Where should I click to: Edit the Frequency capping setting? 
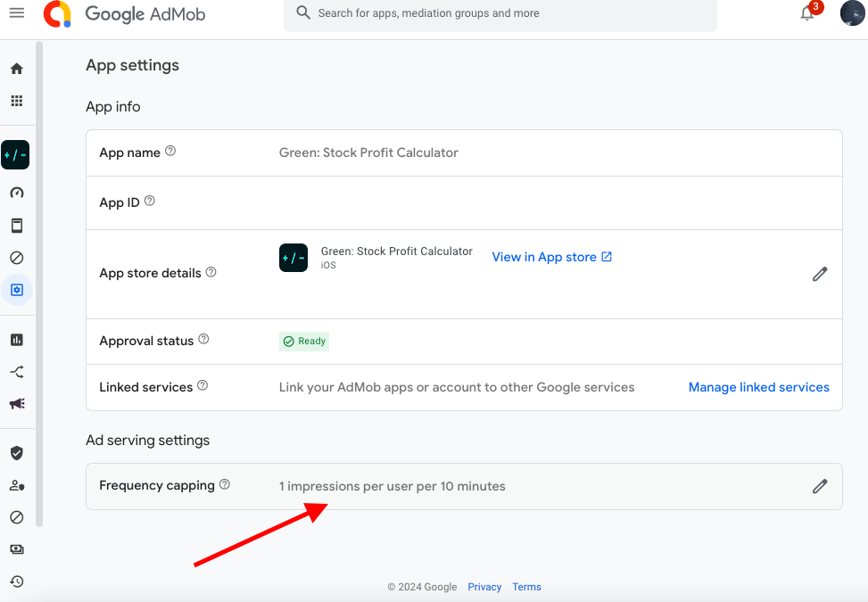click(819, 486)
